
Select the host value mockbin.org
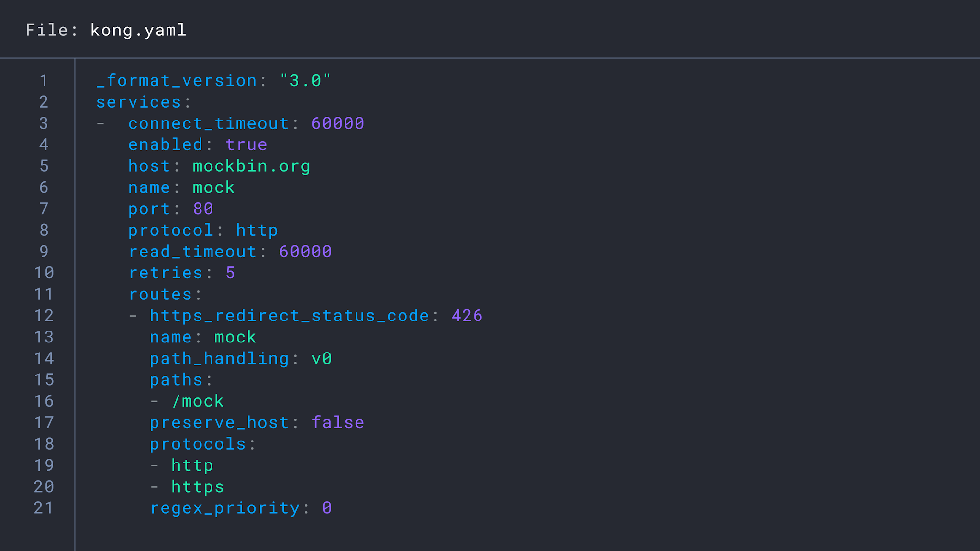251,165
